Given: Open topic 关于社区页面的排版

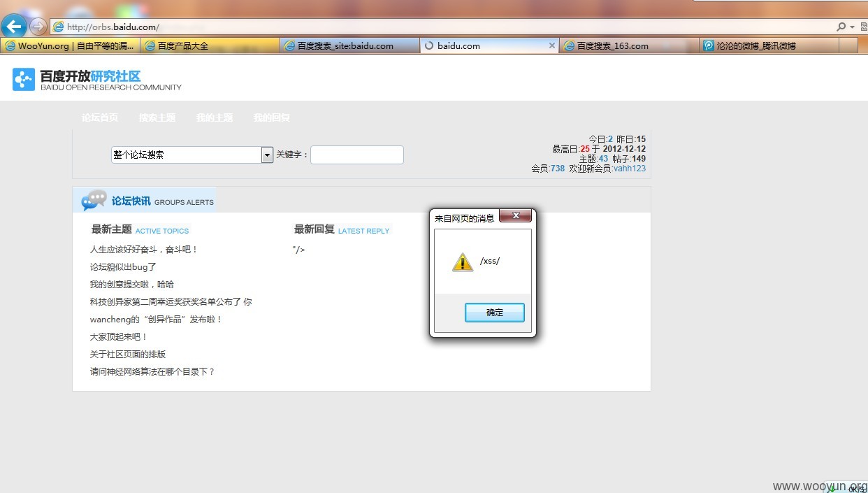Looking at the screenshot, I should [127, 355].
